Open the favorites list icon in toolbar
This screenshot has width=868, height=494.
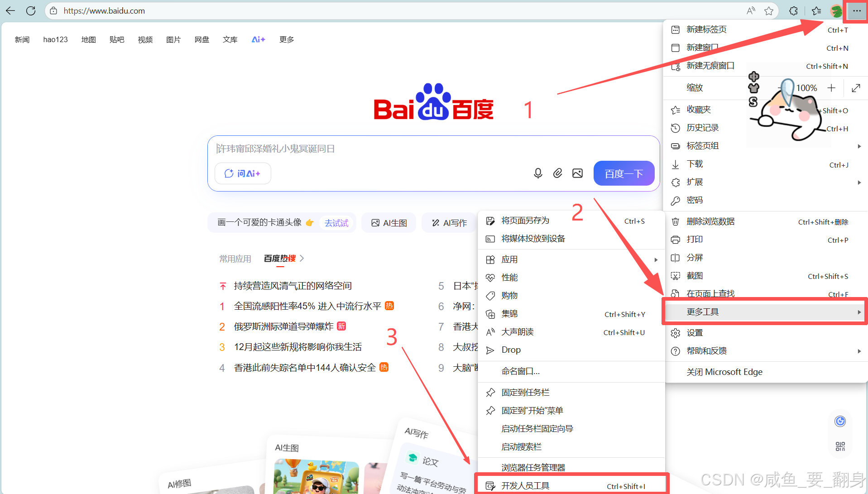coord(816,11)
